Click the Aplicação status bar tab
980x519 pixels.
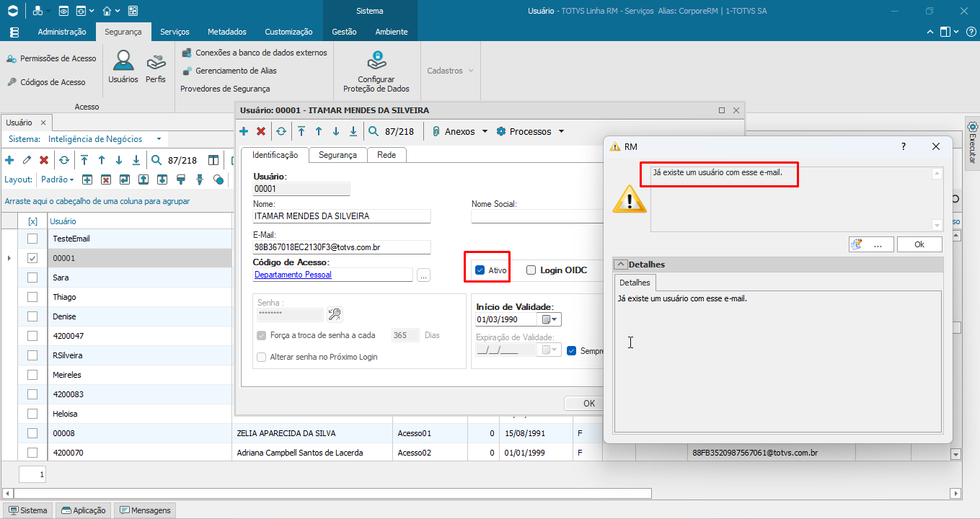click(x=84, y=510)
